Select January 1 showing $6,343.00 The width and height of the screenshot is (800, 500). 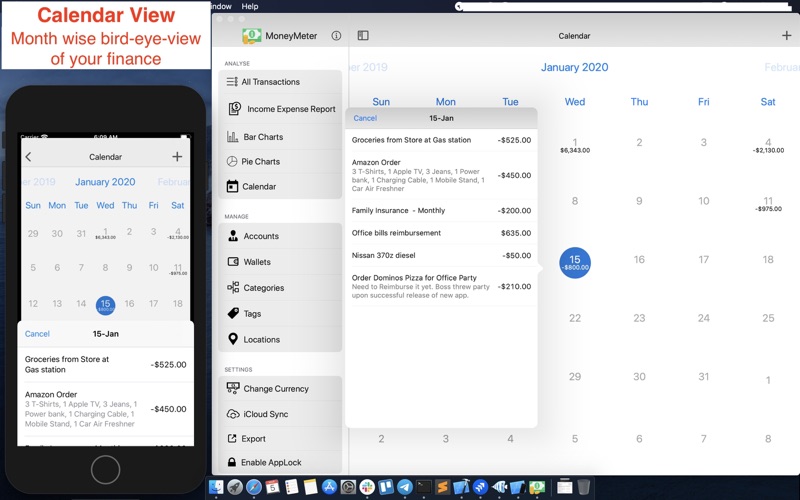[x=575, y=145]
